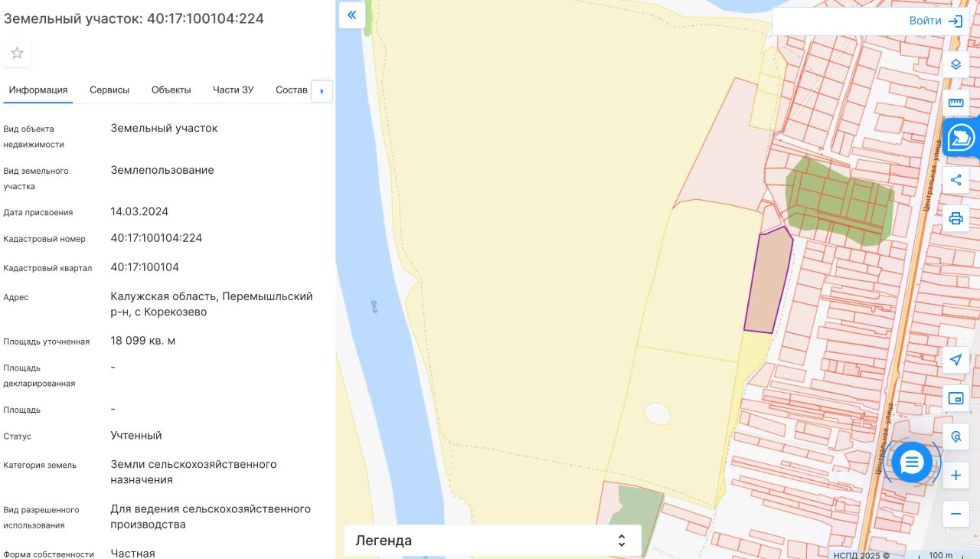This screenshot has height=559, width=980.
Task: Print the map with printer icon
Action: [x=955, y=218]
